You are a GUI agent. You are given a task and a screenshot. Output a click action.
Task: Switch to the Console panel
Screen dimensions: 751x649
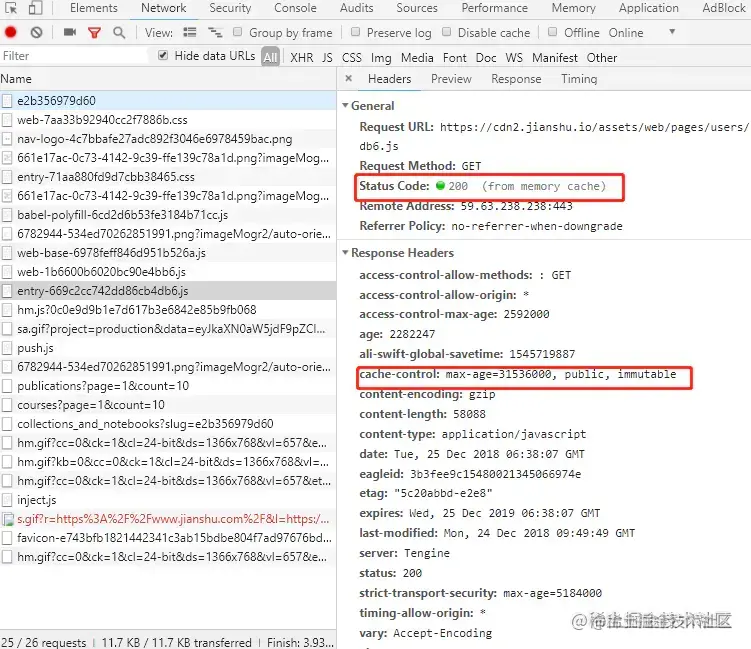coord(295,8)
